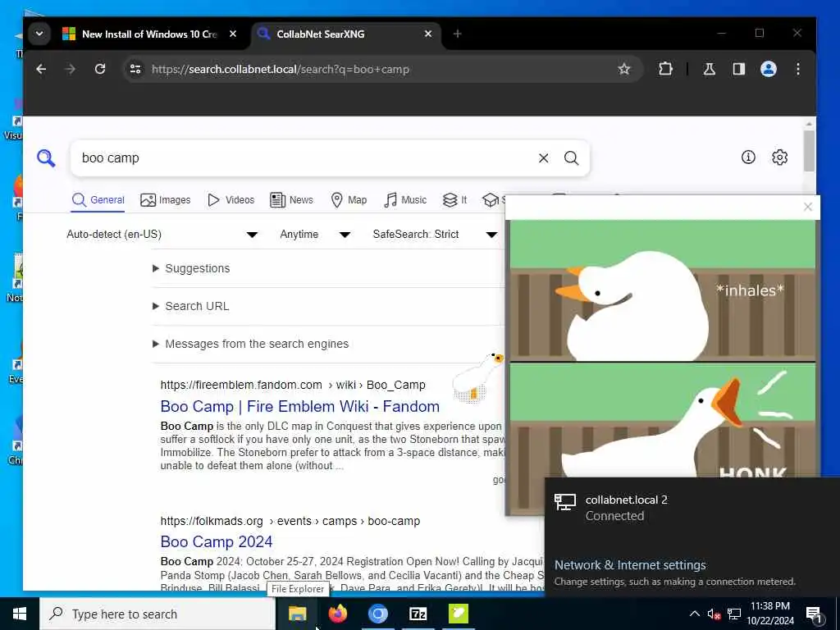Close the New Install of Windows 10 tab

[233, 34]
